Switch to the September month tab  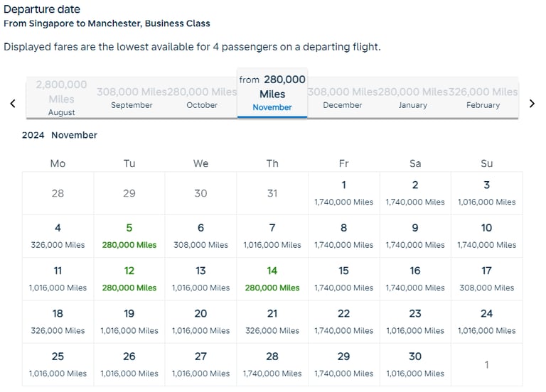132,98
